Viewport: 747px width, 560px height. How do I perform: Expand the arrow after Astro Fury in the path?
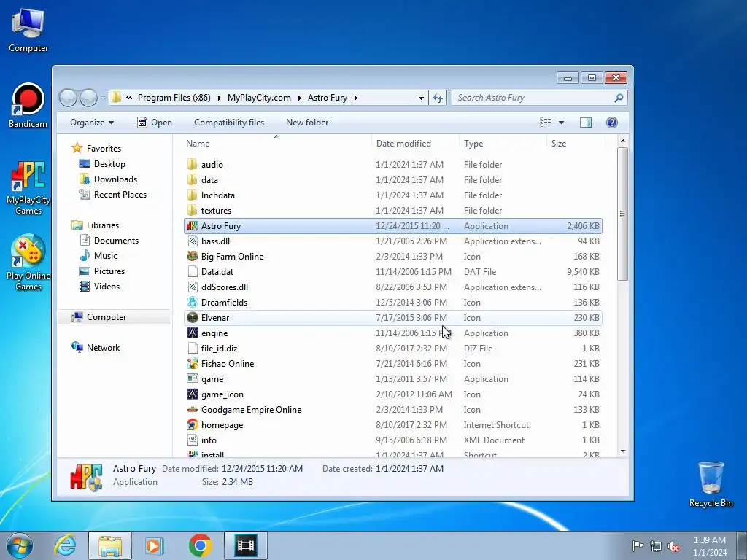tap(355, 98)
